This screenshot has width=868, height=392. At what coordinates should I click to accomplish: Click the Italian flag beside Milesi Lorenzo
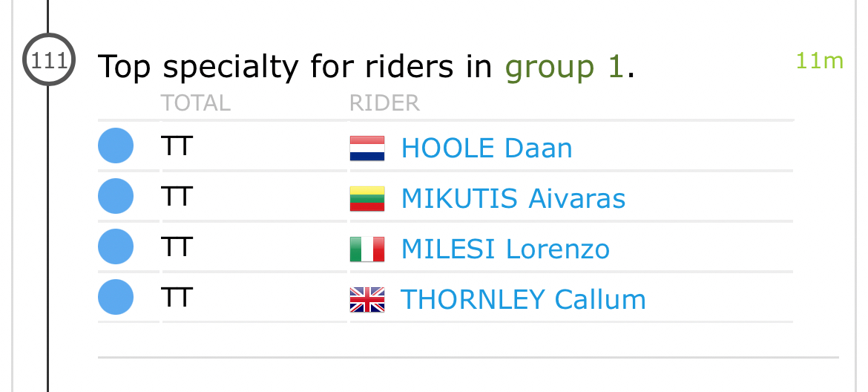[366, 249]
